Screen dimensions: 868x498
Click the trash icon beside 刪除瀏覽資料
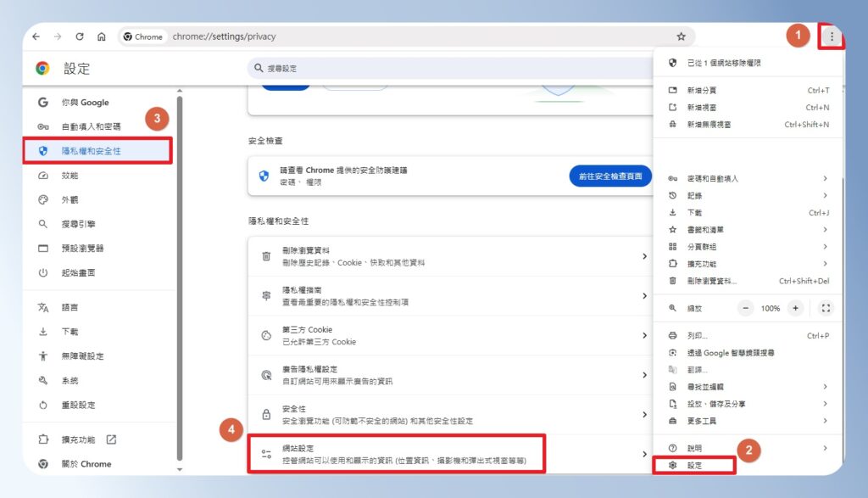(266, 256)
